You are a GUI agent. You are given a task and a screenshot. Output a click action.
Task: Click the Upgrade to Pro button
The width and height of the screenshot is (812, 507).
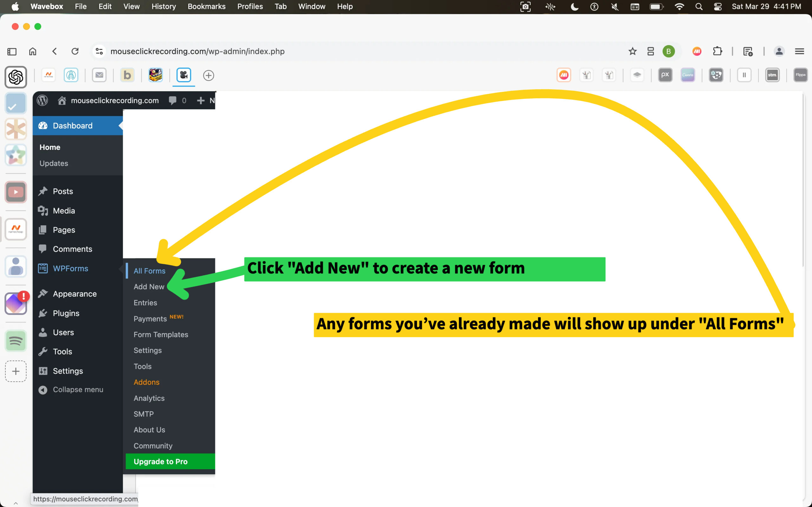pos(160,461)
